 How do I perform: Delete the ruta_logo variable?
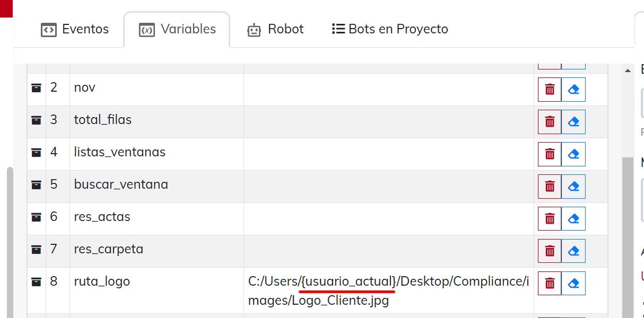pos(550,284)
